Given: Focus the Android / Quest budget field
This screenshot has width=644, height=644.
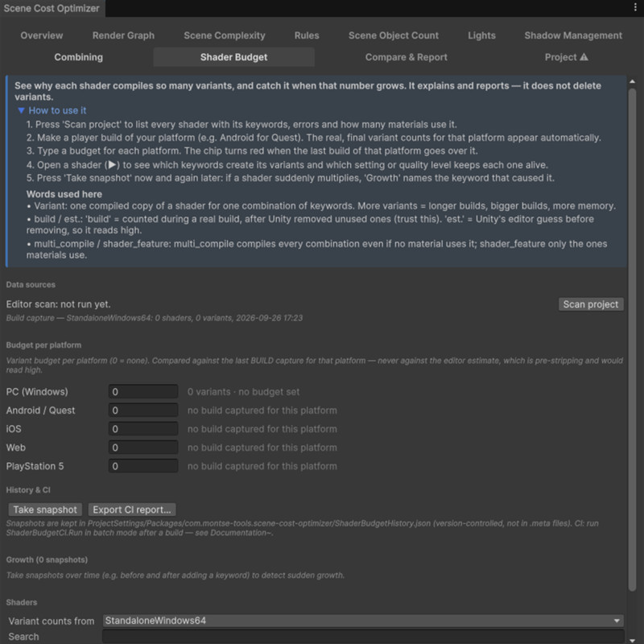Looking at the screenshot, I should pos(143,411).
